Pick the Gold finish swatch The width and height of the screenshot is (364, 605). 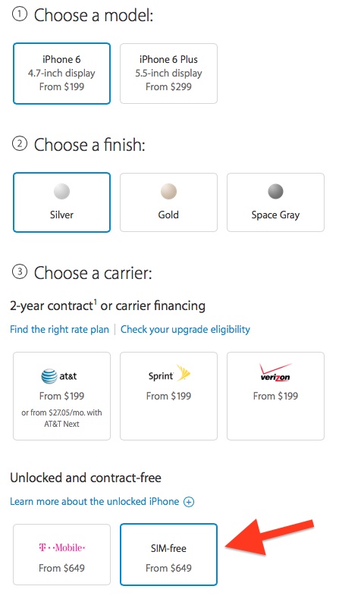(x=168, y=191)
